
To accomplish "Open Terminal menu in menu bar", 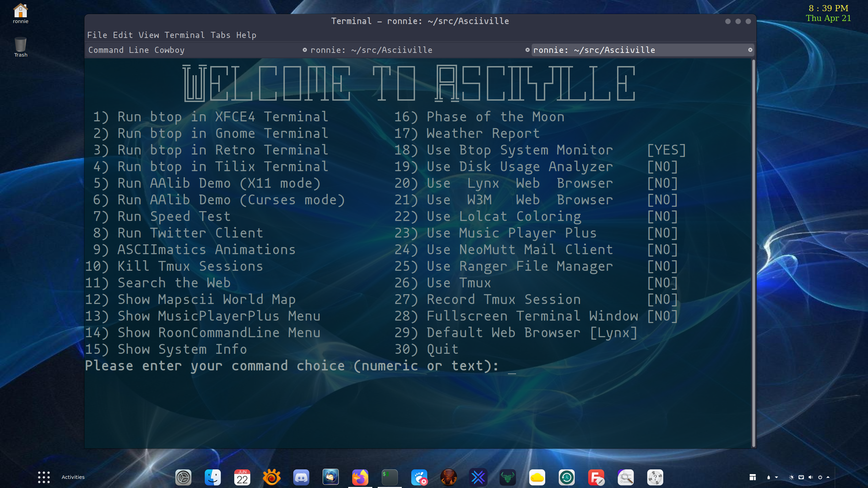I will pos(184,35).
